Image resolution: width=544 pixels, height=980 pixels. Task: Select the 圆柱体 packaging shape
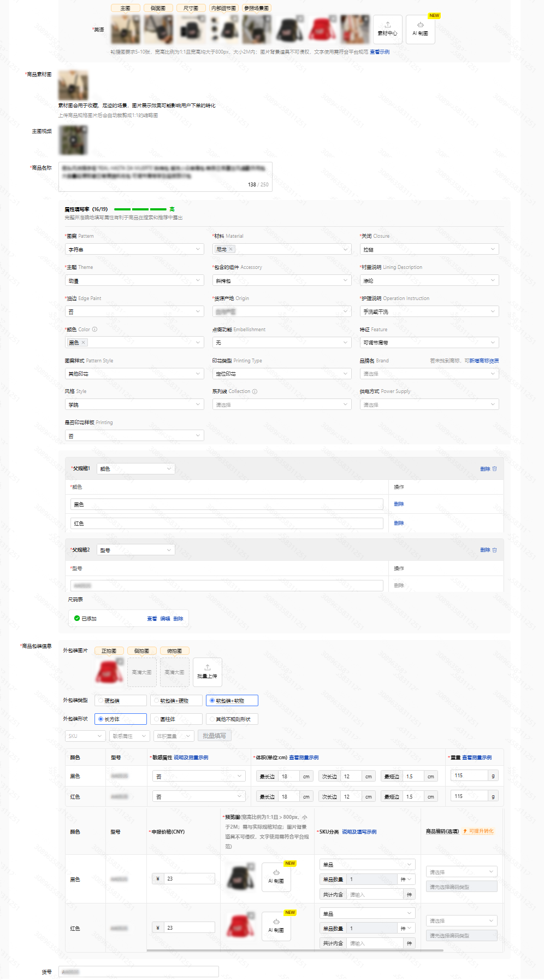(176, 719)
